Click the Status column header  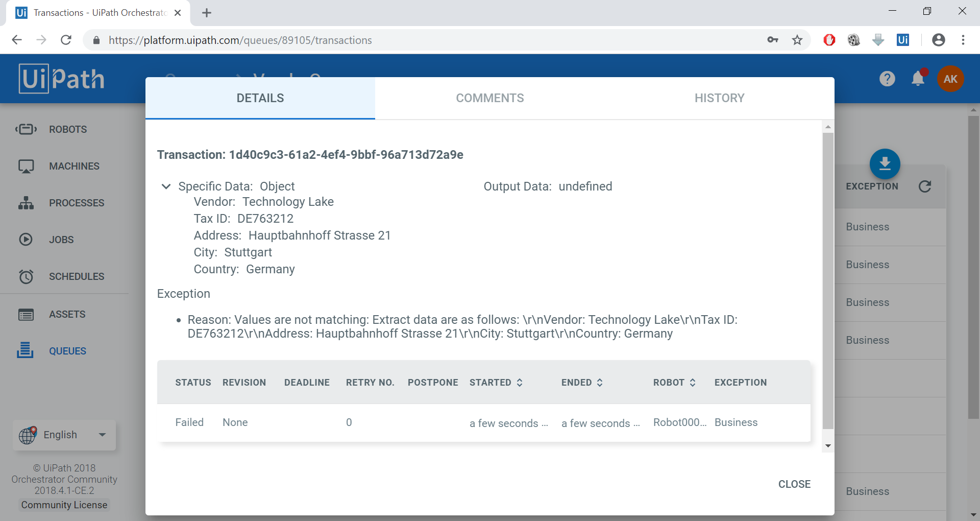coord(193,383)
